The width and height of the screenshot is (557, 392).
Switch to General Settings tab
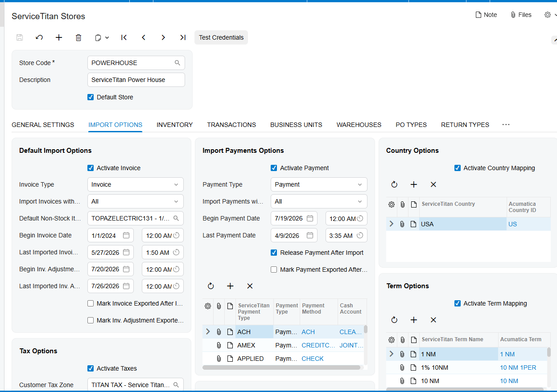click(x=43, y=125)
